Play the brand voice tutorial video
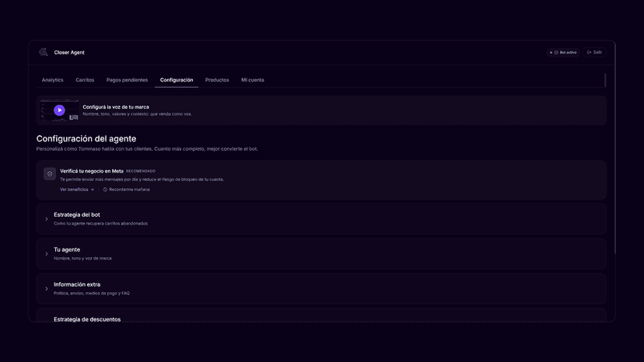 (x=59, y=110)
